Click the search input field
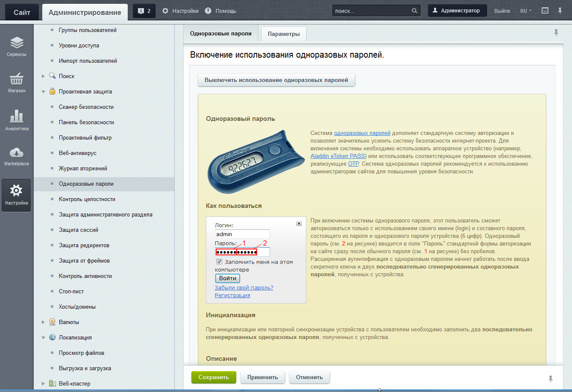The width and height of the screenshot is (572, 392). [x=371, y=11]
